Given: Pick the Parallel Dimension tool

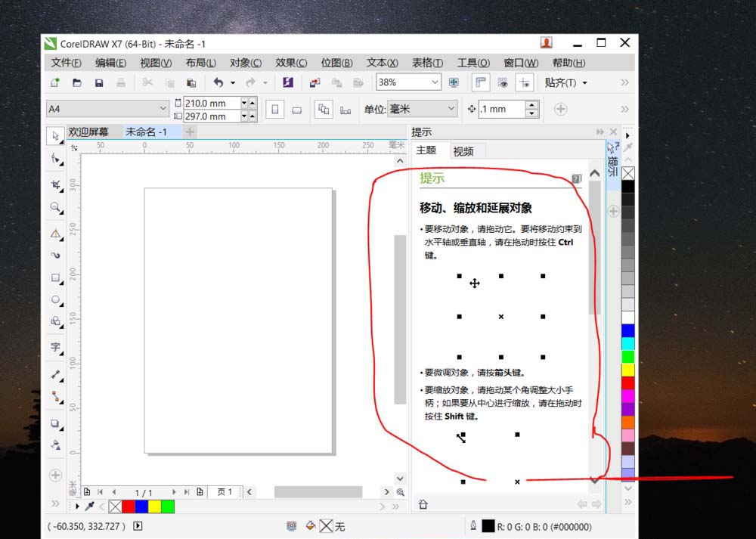Looking at the screenshot, I should (x=56, y=374).
